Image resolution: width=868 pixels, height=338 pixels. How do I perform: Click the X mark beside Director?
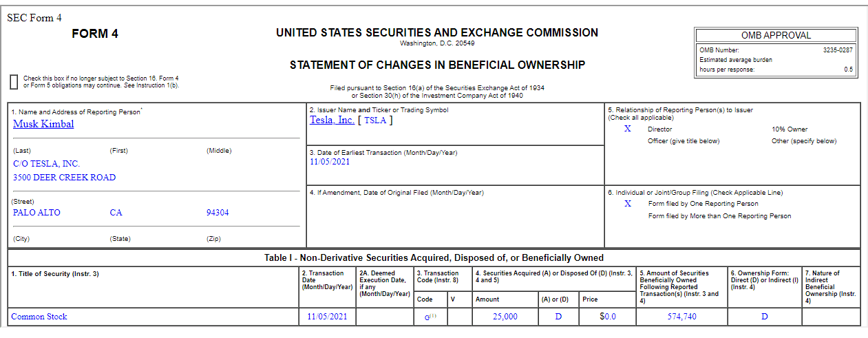[627, 129]
